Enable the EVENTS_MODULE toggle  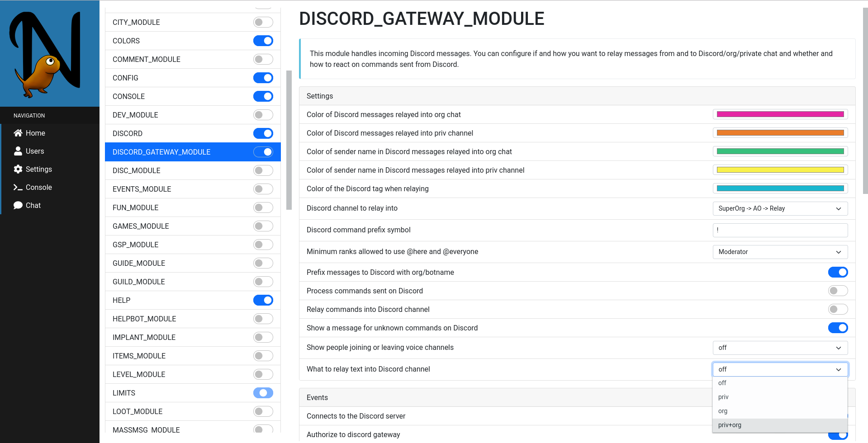pos(263,189)
